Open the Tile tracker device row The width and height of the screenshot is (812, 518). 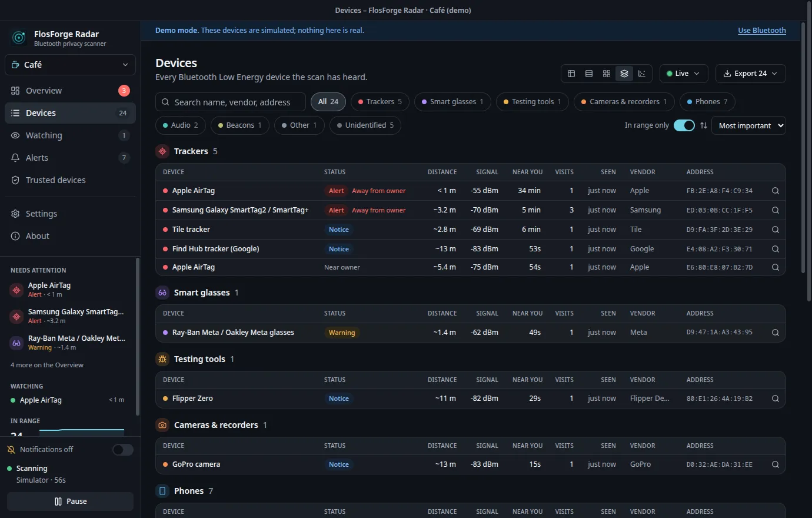point(471,230)
